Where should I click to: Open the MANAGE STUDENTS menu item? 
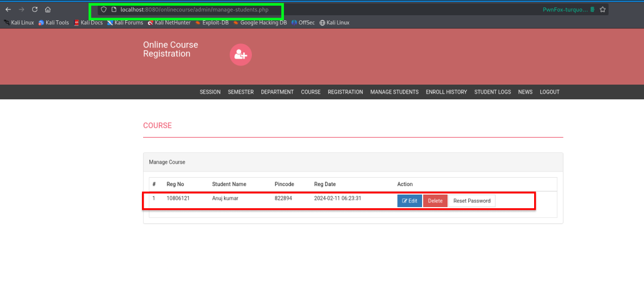[x=394, y=92]
